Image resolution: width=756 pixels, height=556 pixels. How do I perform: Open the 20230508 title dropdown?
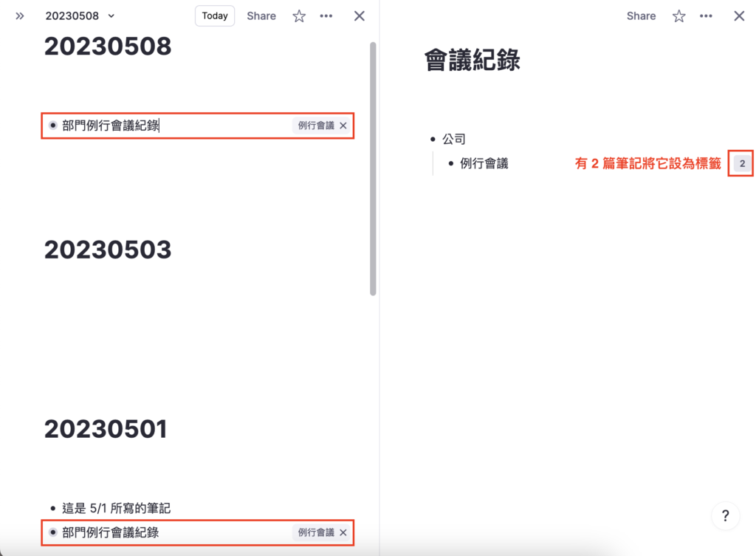click(x=111, y=16)
